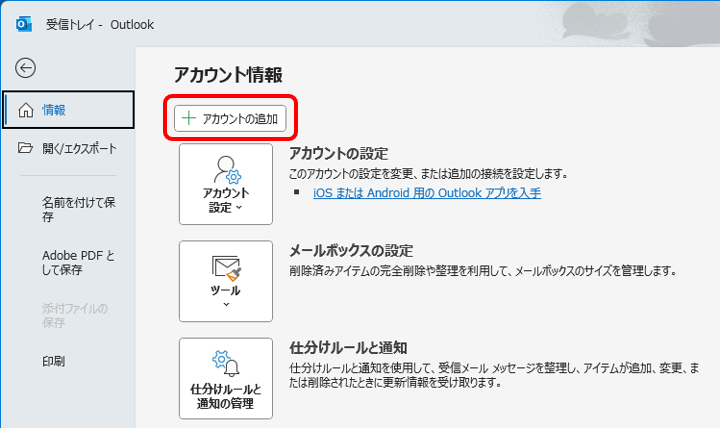Click the folder icon beside 開く/エクスポート
This screenshot has width=720, height=428.
(26, 148)
